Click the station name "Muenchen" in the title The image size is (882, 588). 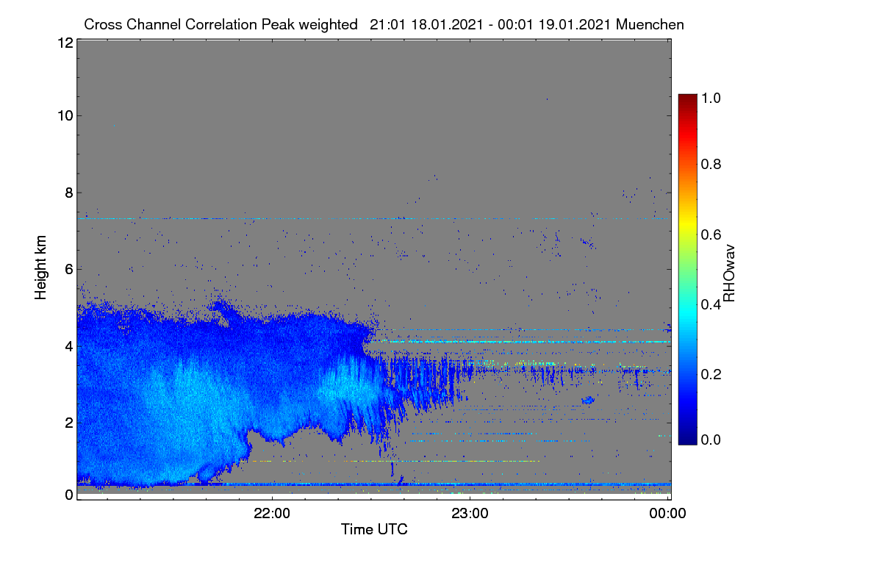(x=650, y=24)
